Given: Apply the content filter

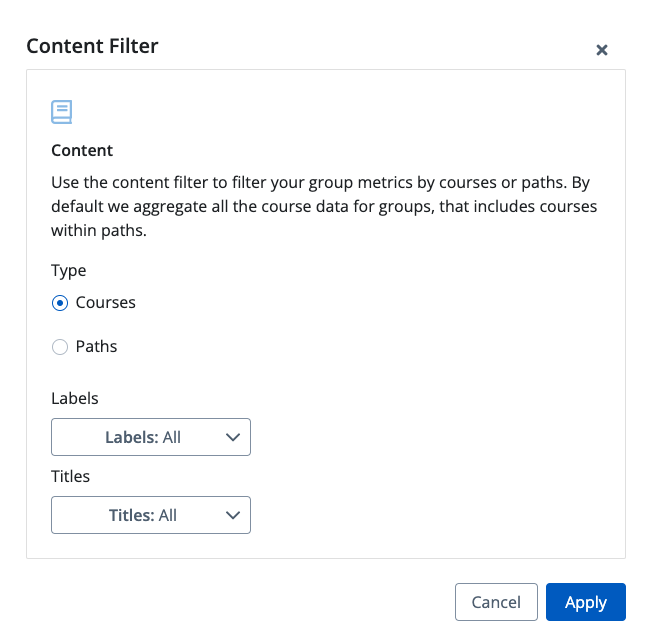Looking at the screenshot, I should point(585,602).
